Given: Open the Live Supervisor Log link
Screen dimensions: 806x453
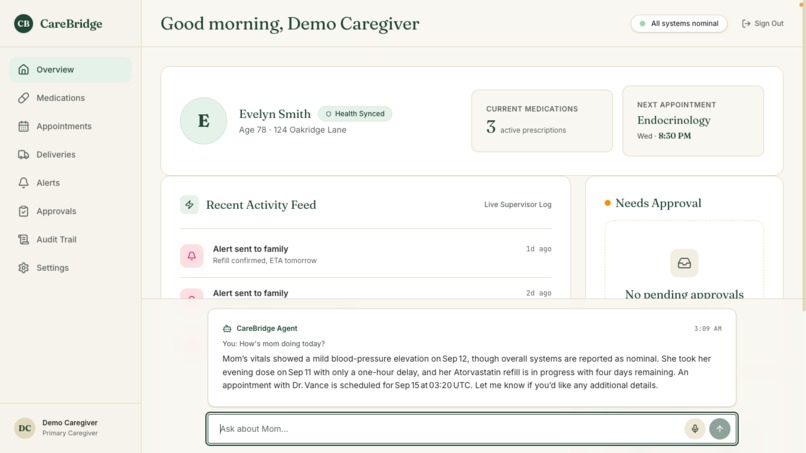Looking at the screenshot, I should point(518,205).
